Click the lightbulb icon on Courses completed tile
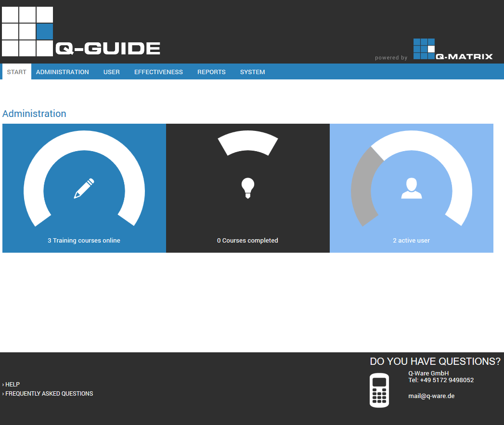 coord(247,188)
